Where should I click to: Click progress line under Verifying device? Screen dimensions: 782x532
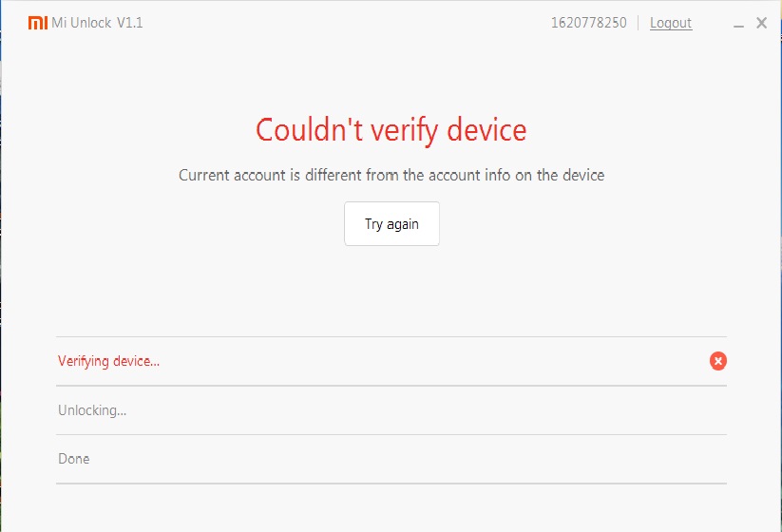click(x=391, y=386)
